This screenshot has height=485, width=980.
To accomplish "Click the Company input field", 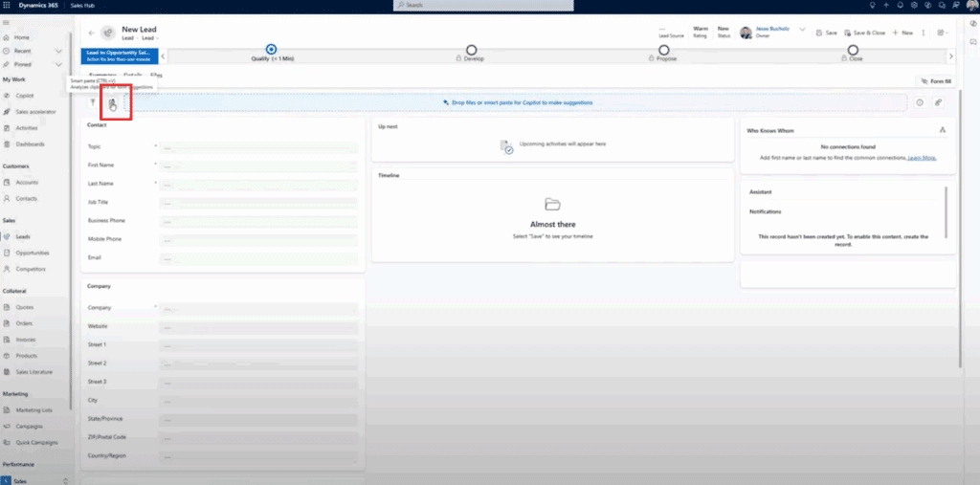I will click(x=258, y=309).
